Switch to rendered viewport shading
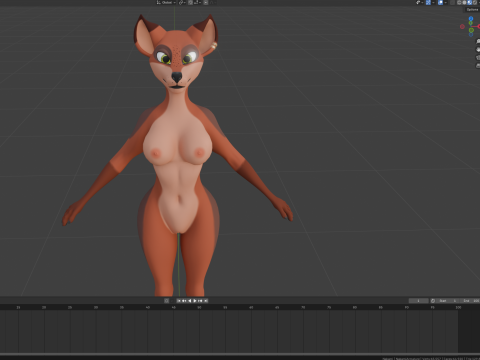This screenshot has height=360, width=480. [x=475, y=2]
